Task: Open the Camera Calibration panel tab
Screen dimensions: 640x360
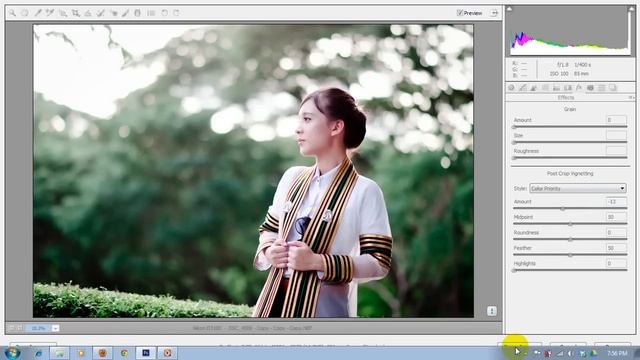Action: pos(590,88)
